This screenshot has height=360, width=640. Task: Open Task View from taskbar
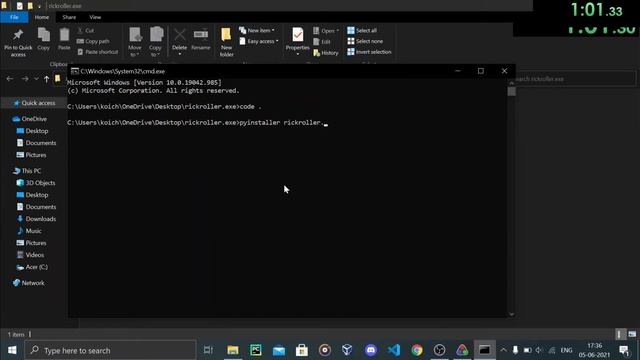208,350
